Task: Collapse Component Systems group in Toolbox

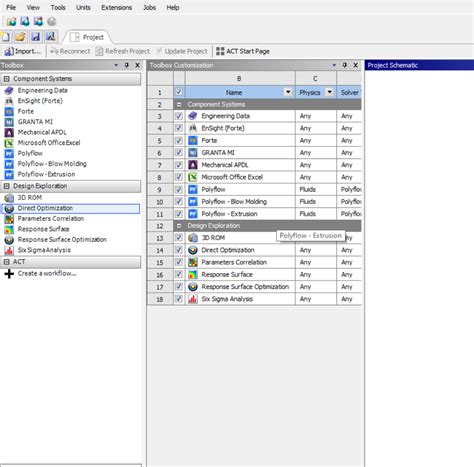Action: point(6,79)
